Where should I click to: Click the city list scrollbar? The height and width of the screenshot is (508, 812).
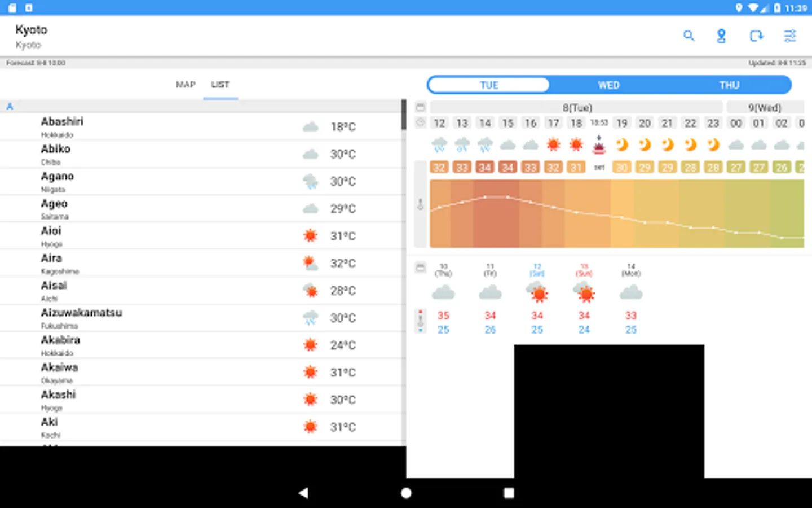click(x=404, y=115)
